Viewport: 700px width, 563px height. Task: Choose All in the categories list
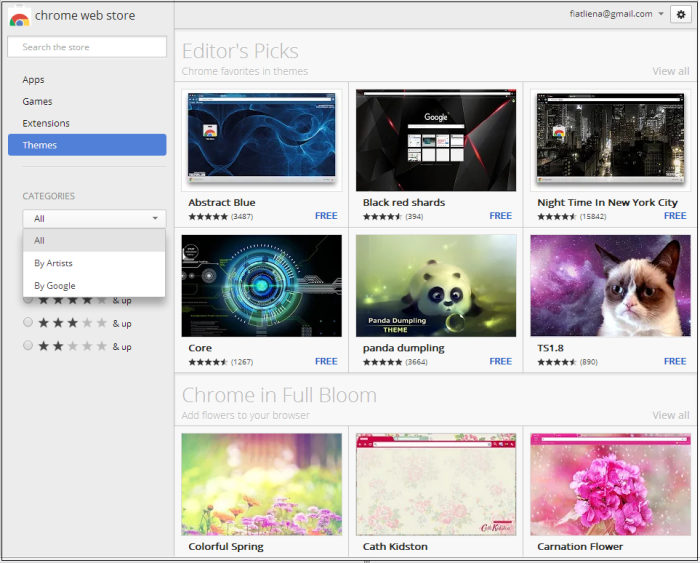click(94, 241)
